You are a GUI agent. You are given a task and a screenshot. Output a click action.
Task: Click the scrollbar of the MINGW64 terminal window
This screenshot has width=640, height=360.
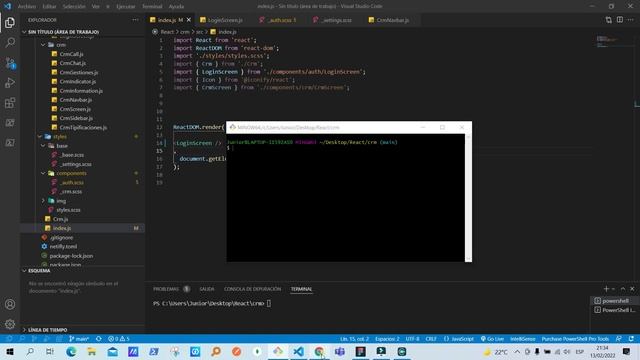click(468, 198)
